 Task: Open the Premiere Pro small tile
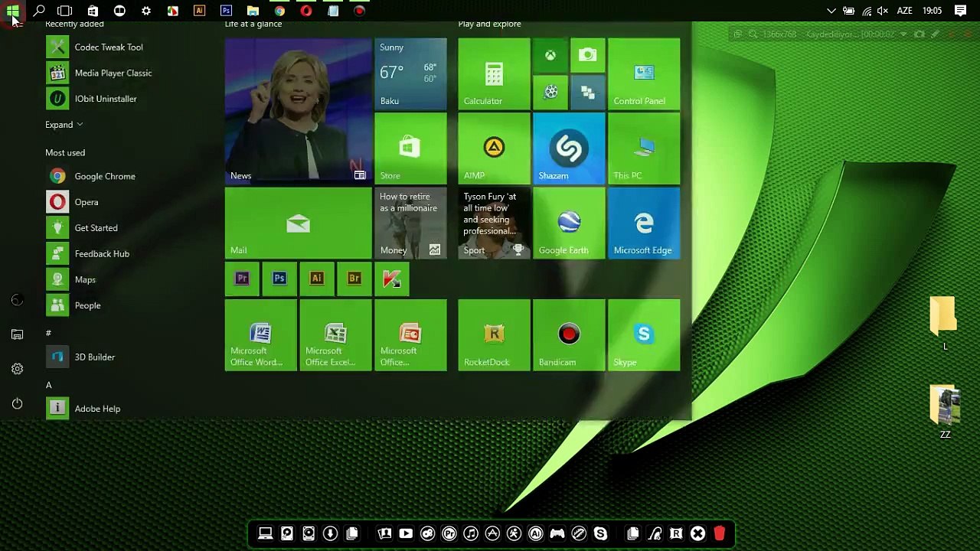(242, 279)
